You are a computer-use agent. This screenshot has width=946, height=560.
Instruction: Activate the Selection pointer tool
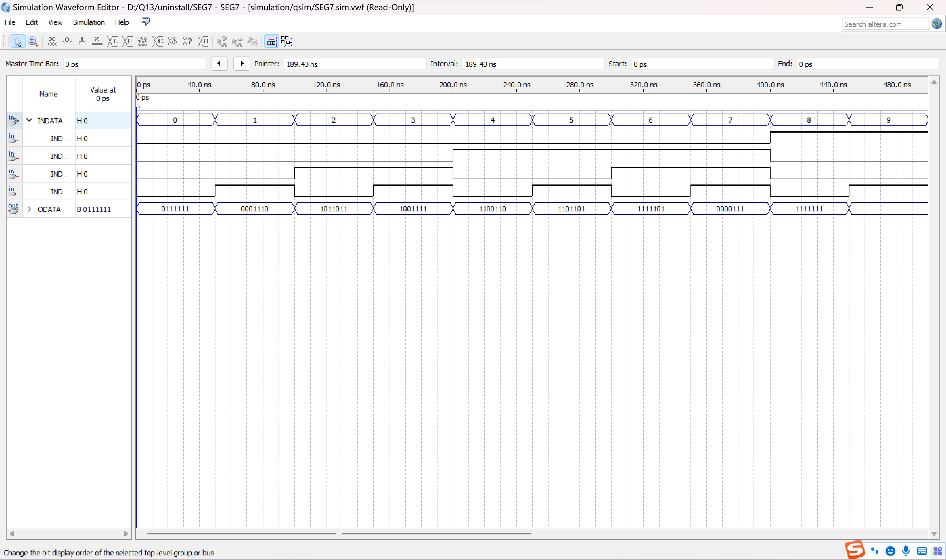pos(18,41)
